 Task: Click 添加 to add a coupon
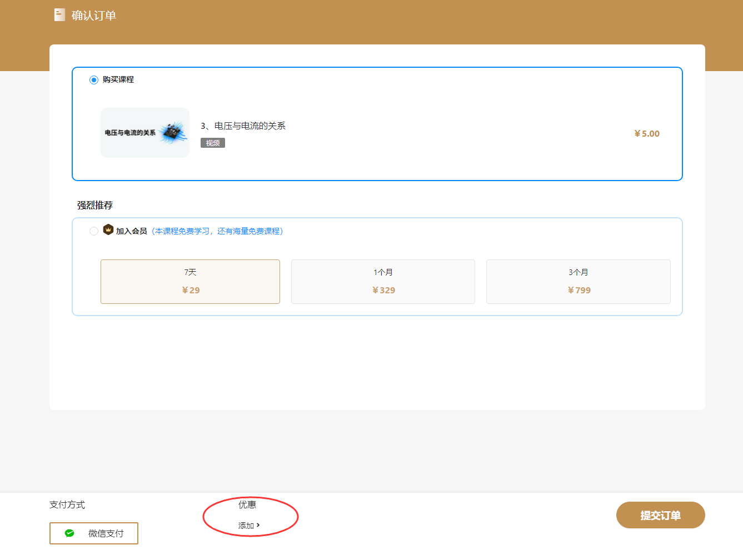(246, 526)
